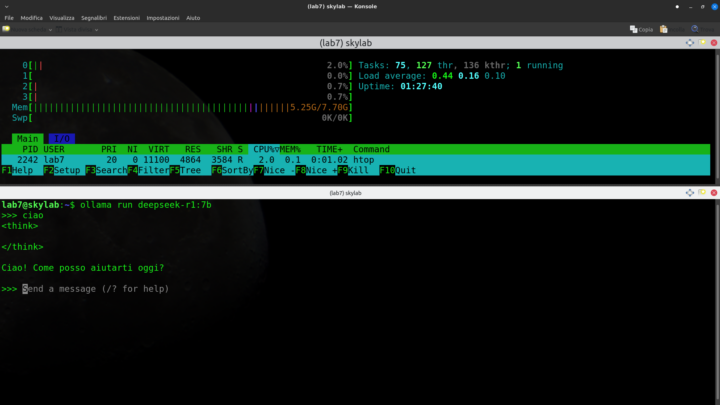Open the Impostazioni menu

click(164, 18)
